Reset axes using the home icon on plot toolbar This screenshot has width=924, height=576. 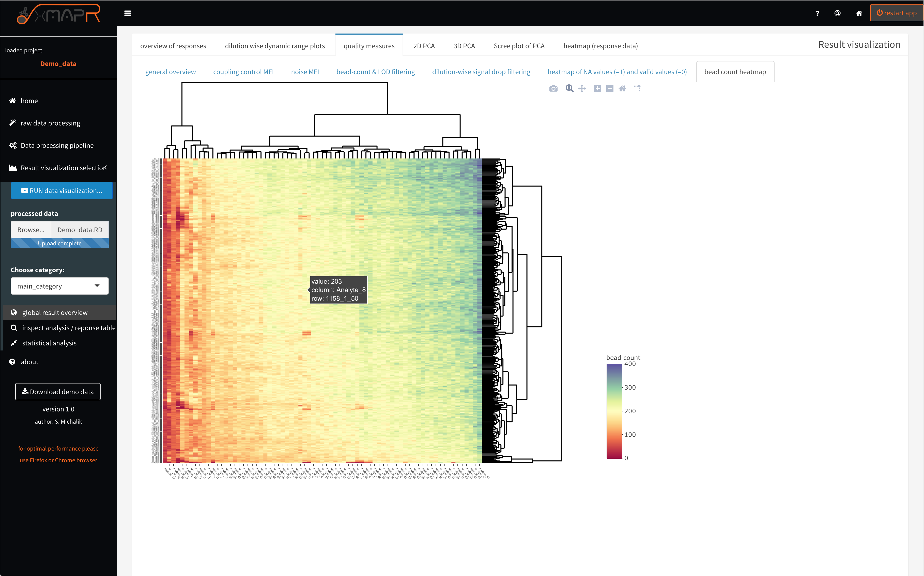[x=623, y=88]
